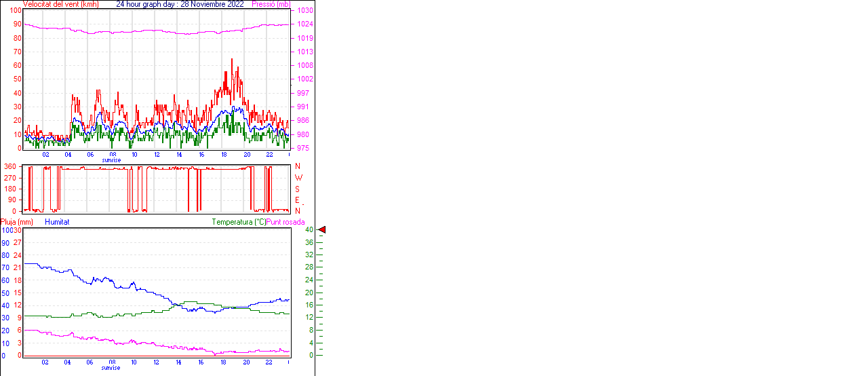Image resolution: width=868 pixels, height=376 pixels.
Task: Click the 975 value on the pressure axis
Action: coord(303,148)
